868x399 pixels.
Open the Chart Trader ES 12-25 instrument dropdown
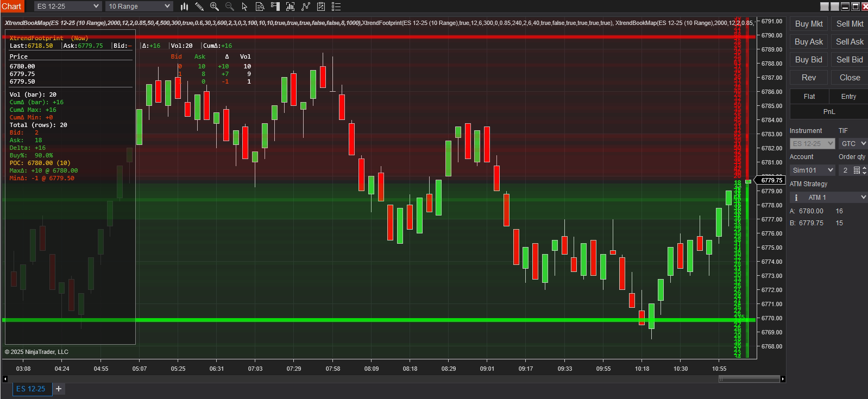point(812,143)
